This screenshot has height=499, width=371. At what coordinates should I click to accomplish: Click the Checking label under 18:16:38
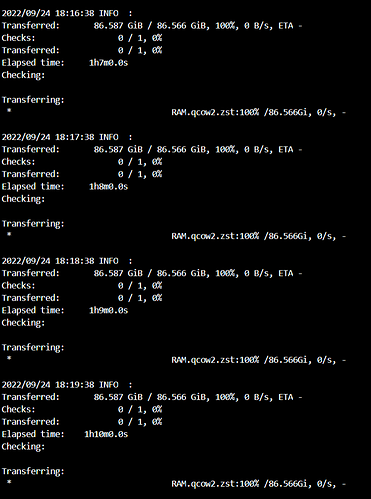click(23, 75)
